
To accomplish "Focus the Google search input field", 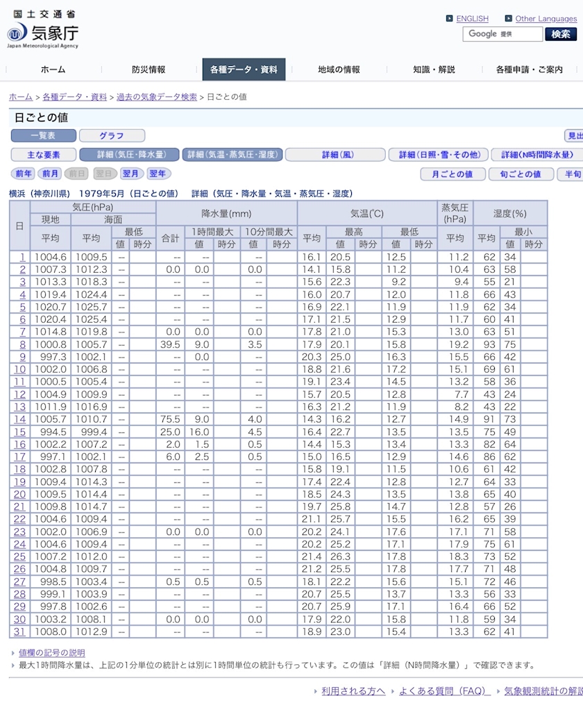I will click(x=502, y=34).
